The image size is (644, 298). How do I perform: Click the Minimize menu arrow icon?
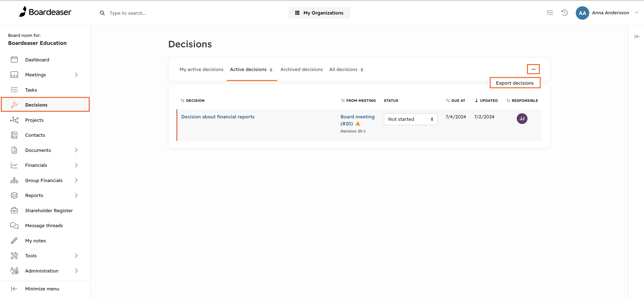(14, 289)
